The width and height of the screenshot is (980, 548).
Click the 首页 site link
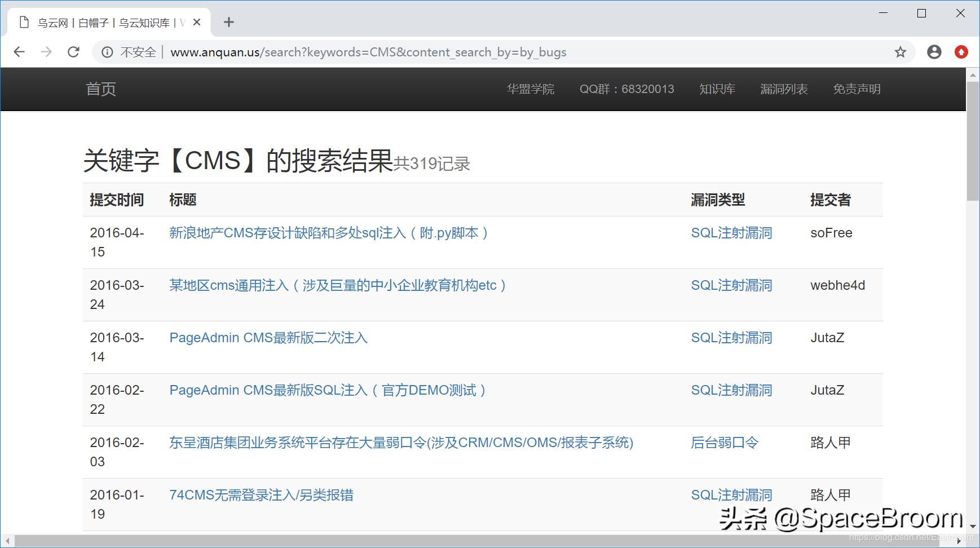click(x=100, y=89)
